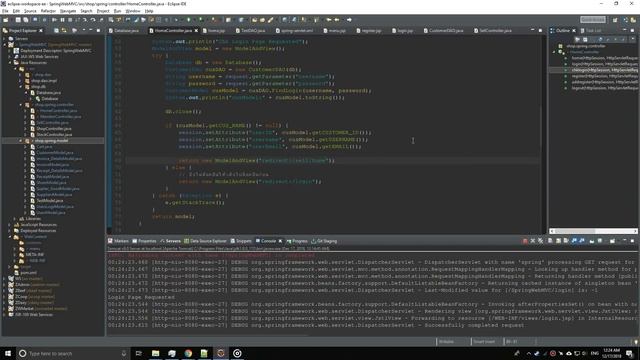Click the Save All toolbar icon
This screenshot has width=640, height=360.
[26, 20]
